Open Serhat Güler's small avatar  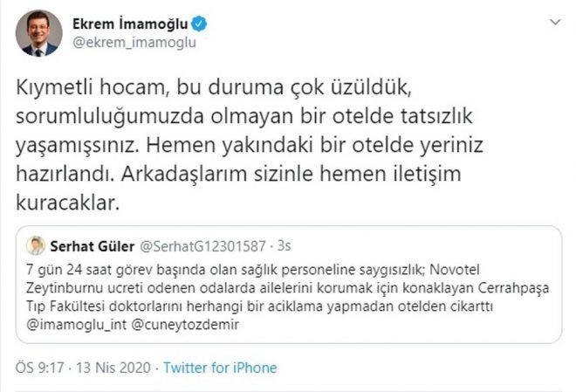[36, 245]
